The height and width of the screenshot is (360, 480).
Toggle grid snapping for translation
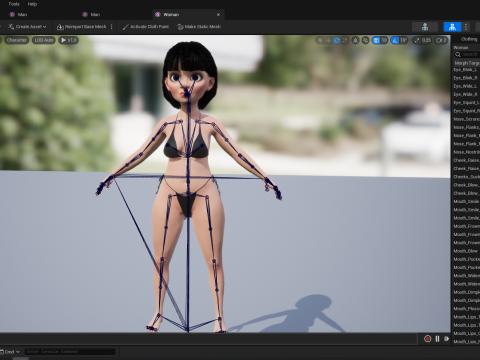[x=376, y=40]
